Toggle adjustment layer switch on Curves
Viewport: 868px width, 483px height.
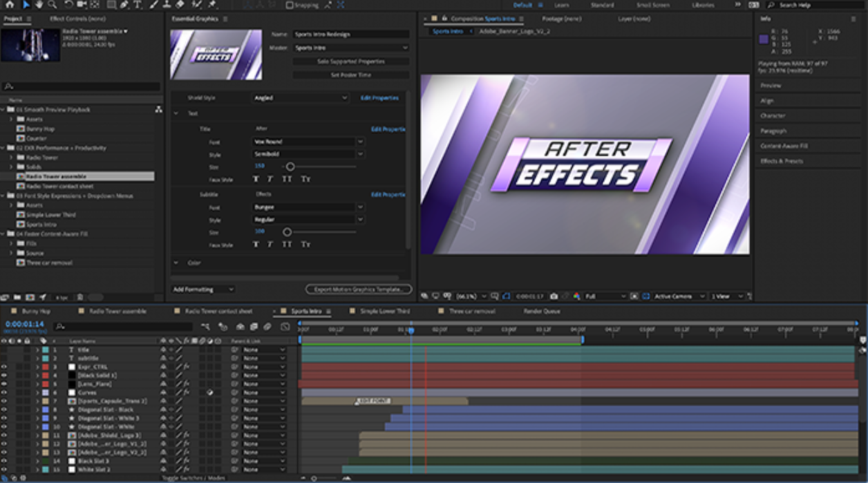click(x=209, y=392)
